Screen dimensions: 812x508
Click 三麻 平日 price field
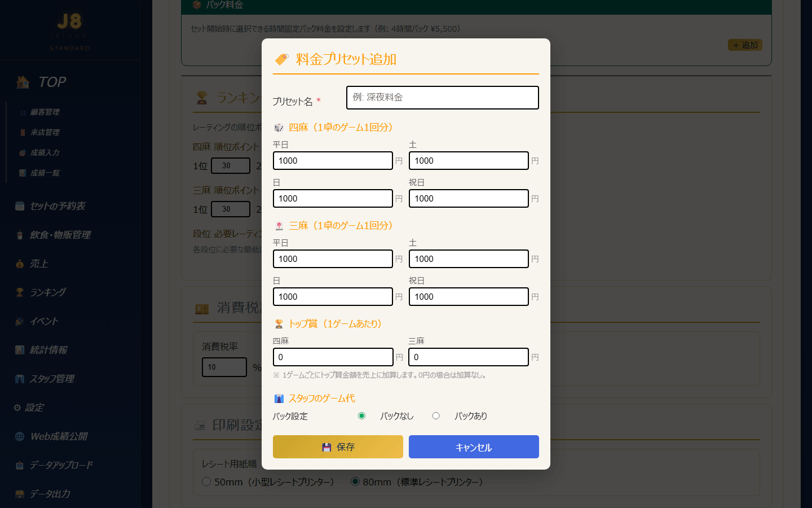333,259
